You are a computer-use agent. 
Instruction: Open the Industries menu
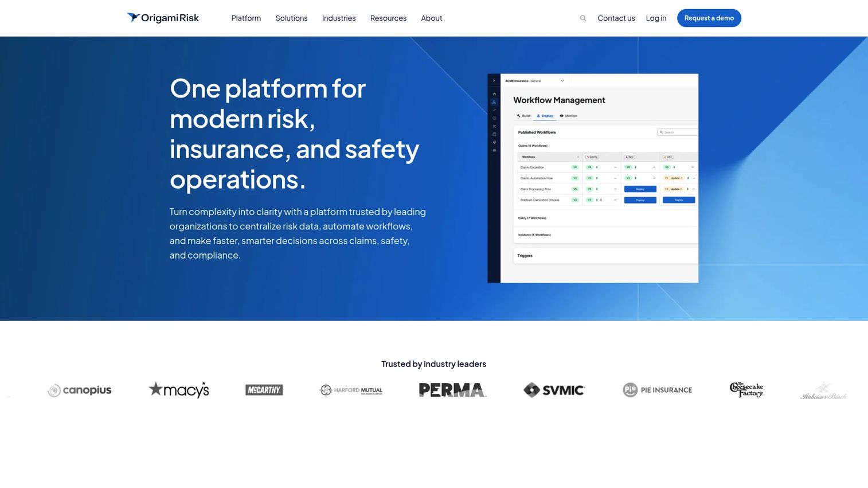pyautogui.click(x=339, y=18)
